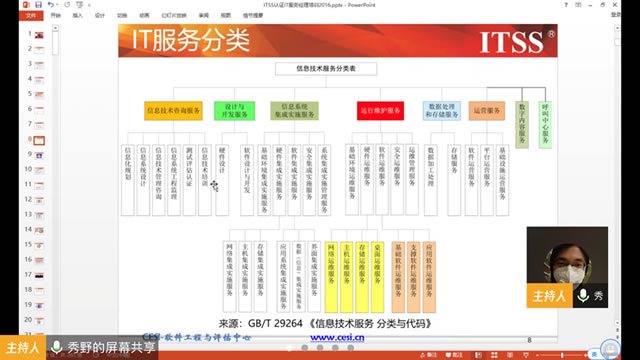
Task: Adjust the zoom slider handle
Action: (562, 355)
